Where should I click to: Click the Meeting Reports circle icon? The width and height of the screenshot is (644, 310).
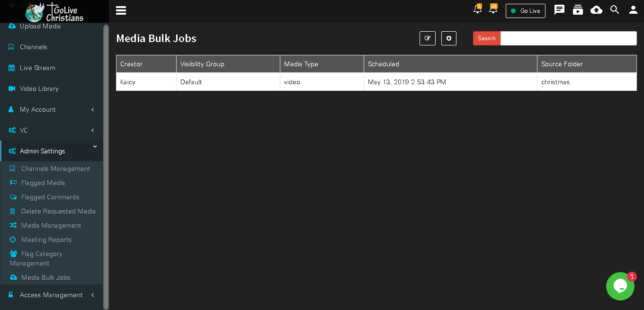(13, 239)
